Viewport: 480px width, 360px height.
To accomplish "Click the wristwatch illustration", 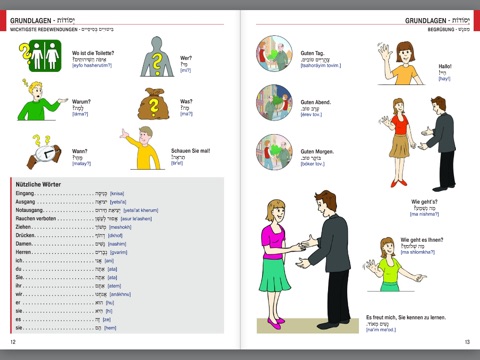I will point(44,152).
